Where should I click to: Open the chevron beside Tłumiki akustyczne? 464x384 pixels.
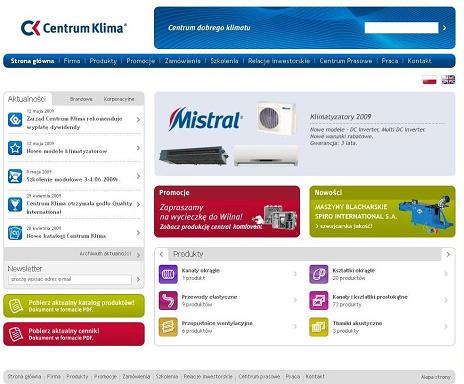click(446, 327)
